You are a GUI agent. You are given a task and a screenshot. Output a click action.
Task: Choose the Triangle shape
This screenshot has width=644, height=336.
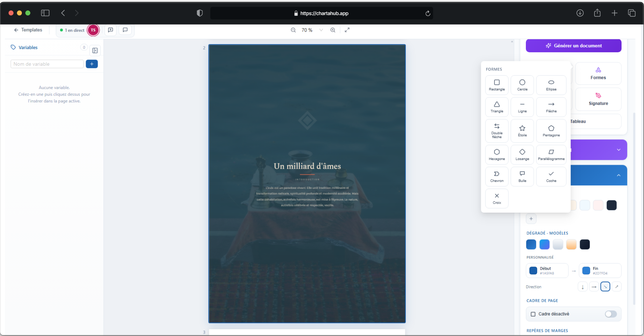pyautogui.click(x=497, y=107)
